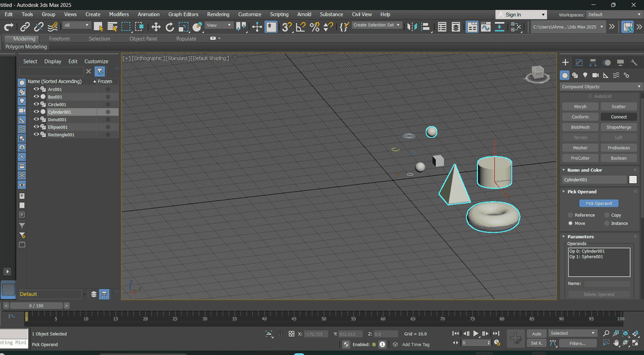Click the Pick Operand button
Image resolution: width=644 pixels, height=355 pixels.
coord(599,203)
